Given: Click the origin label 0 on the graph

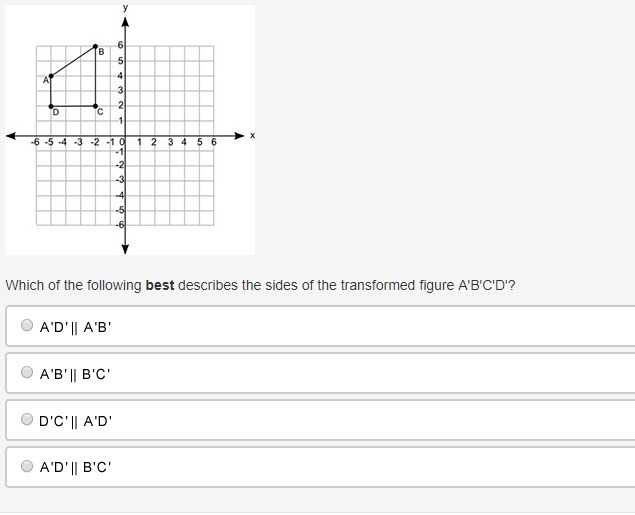Looking at the screenshot, I should point(122,142).
